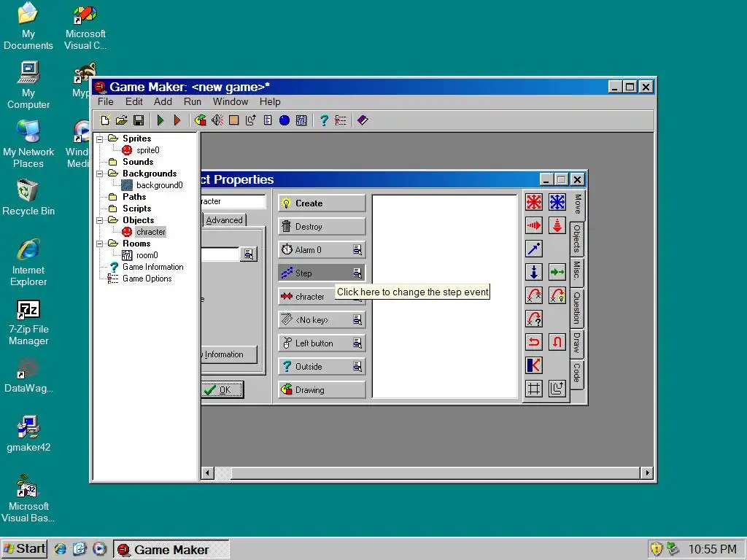This screenshot has height=560, width=747.
Task: Open step selector beside Step event
Action: (x=357, y=273)
